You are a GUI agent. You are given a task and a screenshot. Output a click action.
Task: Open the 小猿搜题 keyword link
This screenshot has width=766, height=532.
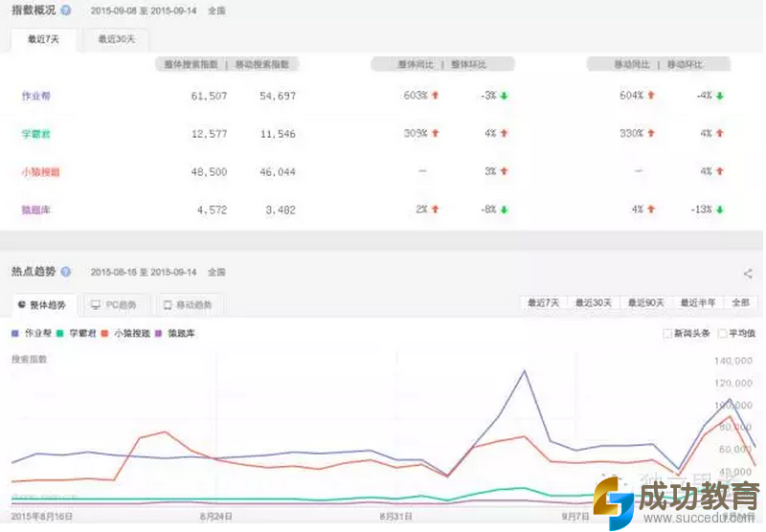point(40,172)
